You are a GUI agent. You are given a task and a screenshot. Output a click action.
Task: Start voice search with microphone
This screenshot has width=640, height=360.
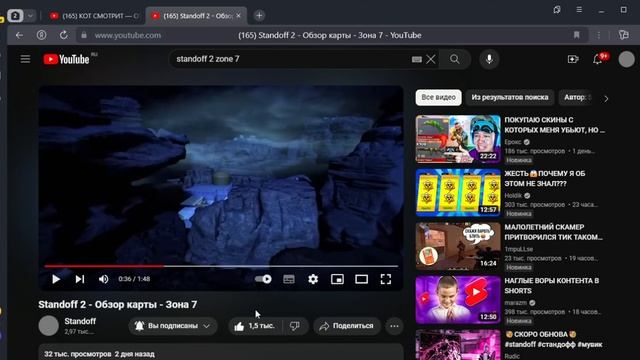489,59
